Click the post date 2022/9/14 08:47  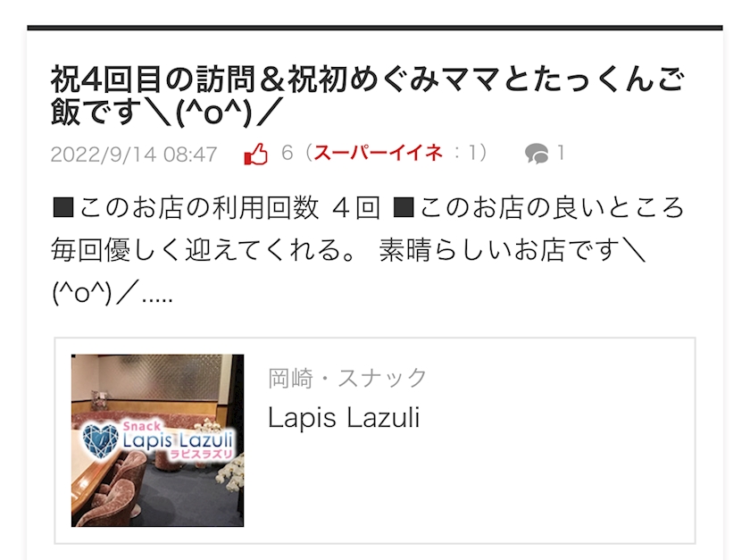click(134, 155)
